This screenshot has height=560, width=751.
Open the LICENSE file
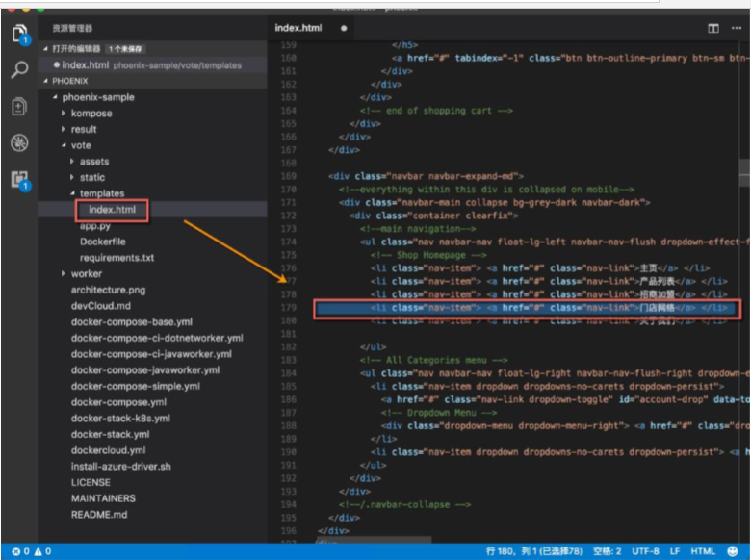pyautogui.click(x=91, y=482)
